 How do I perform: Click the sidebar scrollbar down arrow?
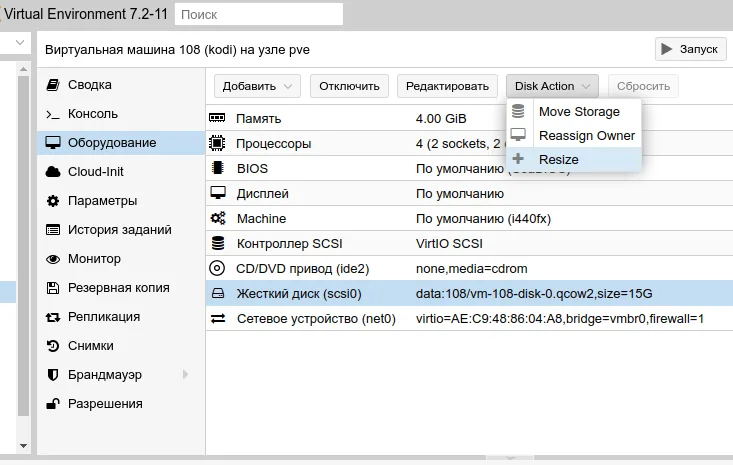23,446
